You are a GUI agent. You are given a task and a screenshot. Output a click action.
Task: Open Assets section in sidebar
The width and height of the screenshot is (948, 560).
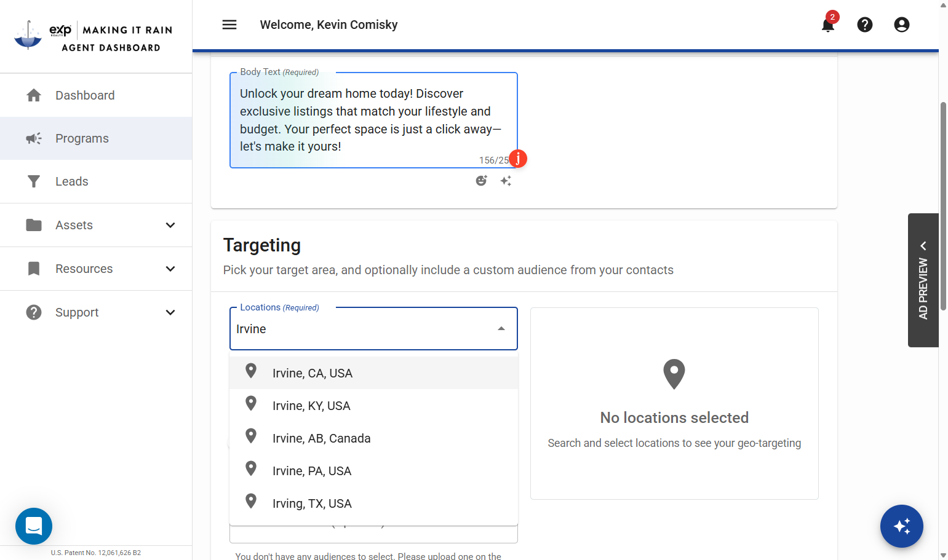tap(96, 225)
